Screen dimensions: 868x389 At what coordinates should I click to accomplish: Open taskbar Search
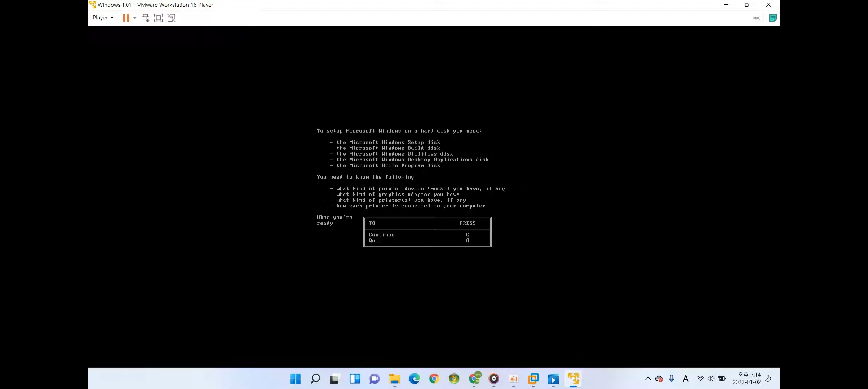(x=315, y=379)
